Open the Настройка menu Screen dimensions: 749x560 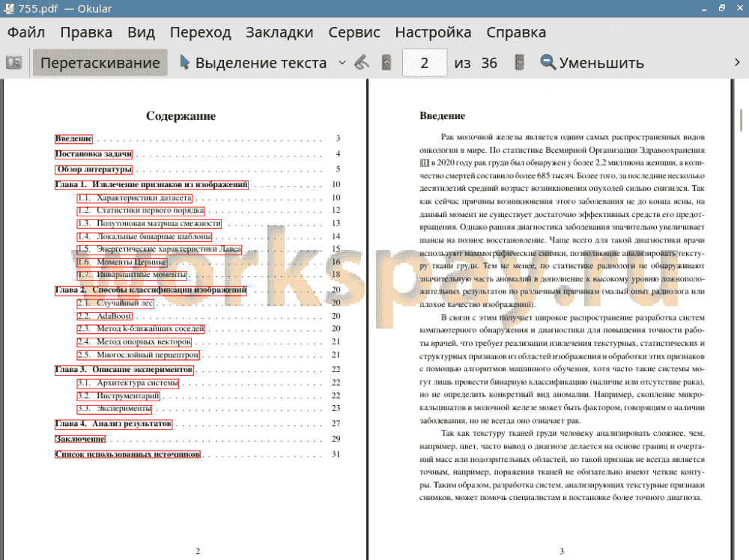click(x=433, y=32)
